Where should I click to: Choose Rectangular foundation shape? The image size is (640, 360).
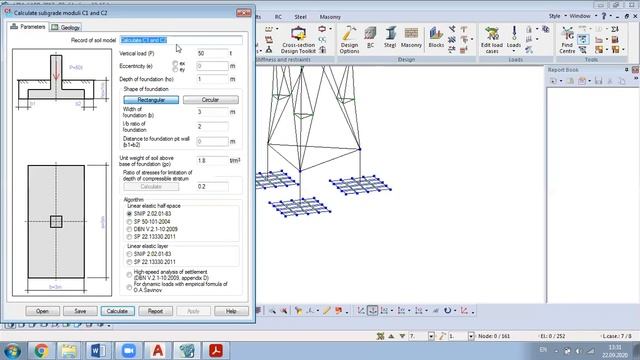[151, 100]
